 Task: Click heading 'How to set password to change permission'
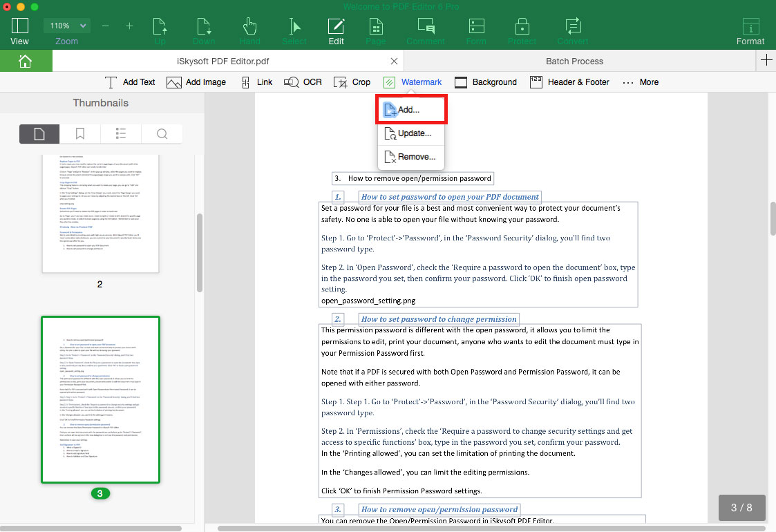coord(439,319)
